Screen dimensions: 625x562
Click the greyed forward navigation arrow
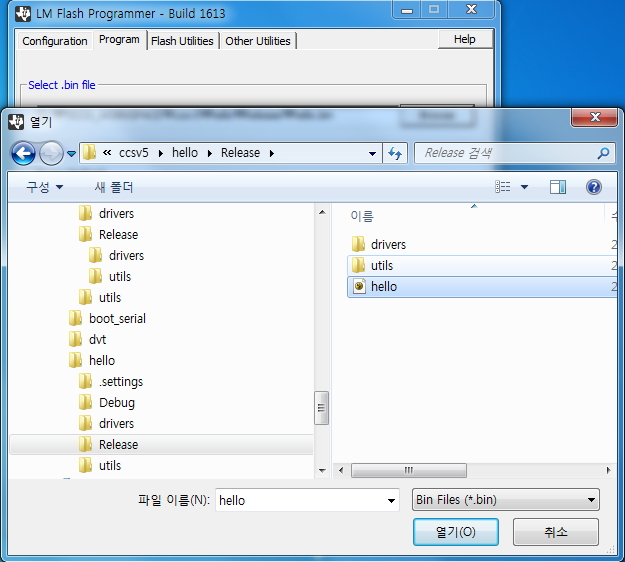(x=51, y=153)
